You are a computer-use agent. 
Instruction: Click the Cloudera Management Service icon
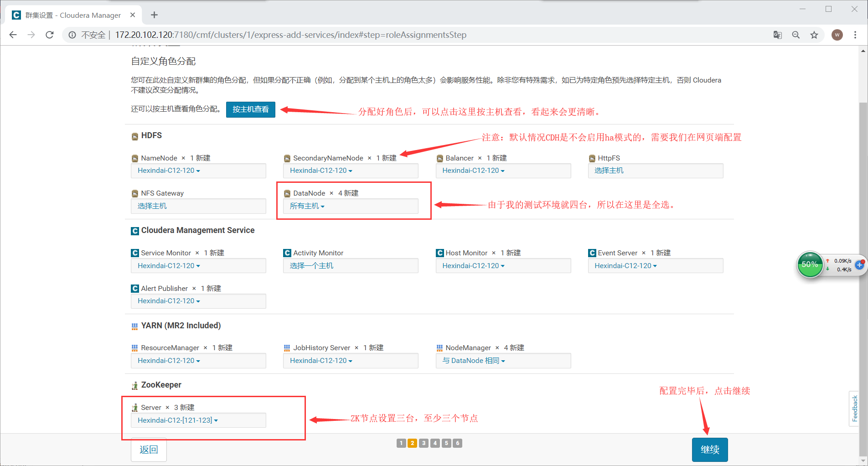(x=135, y=231)
